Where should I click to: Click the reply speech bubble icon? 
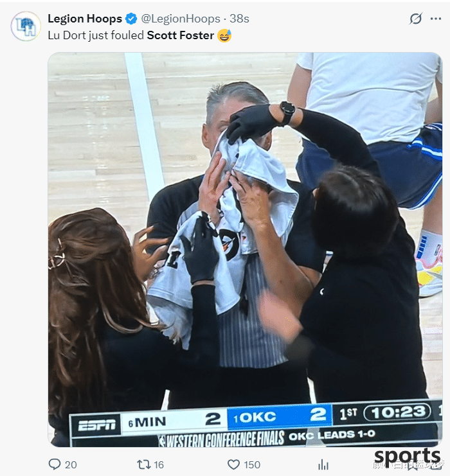(x=55, y=464)
